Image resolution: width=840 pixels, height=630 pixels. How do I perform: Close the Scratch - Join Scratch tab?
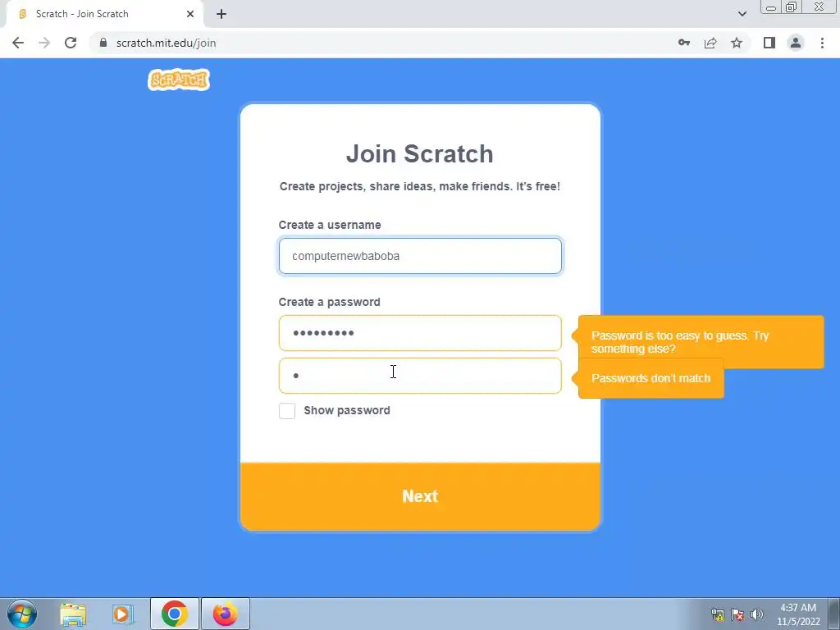pos(190,14)
